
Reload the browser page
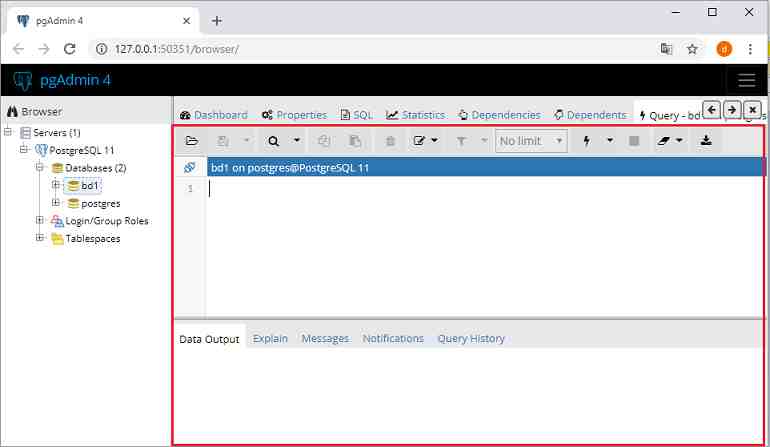point(70,49)
